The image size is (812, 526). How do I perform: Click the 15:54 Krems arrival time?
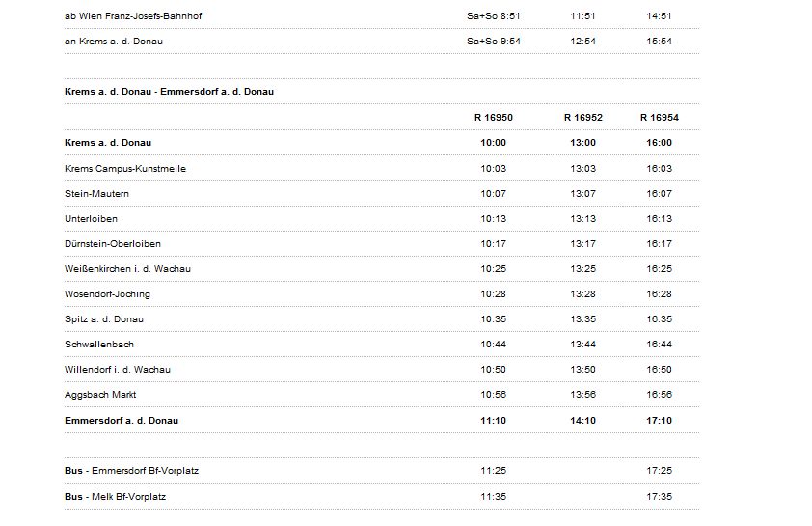(660, 42)
